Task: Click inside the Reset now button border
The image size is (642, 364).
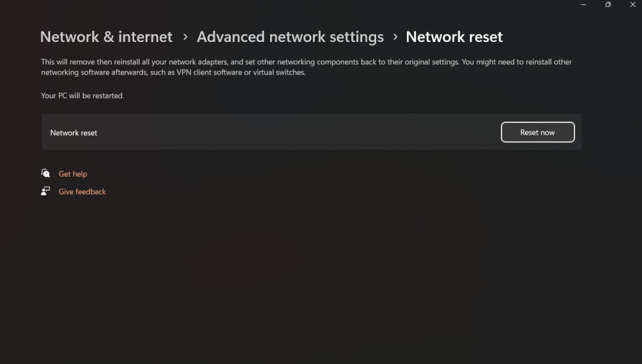Action: (x=537, y=132)
